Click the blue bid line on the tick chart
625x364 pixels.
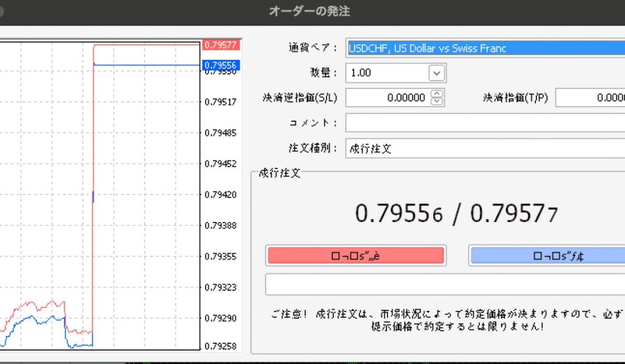coord(146,65)
